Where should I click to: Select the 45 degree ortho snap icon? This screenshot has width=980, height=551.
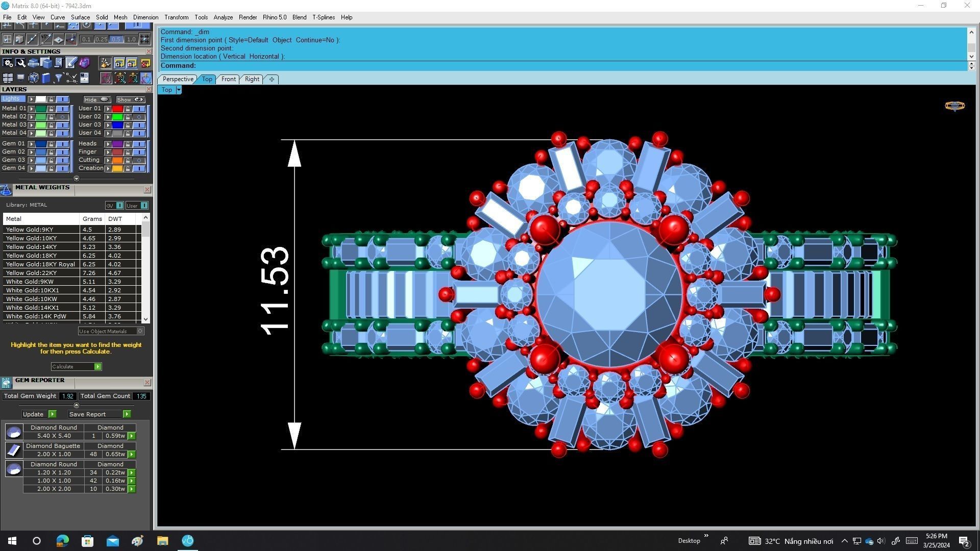click(46, 39)
